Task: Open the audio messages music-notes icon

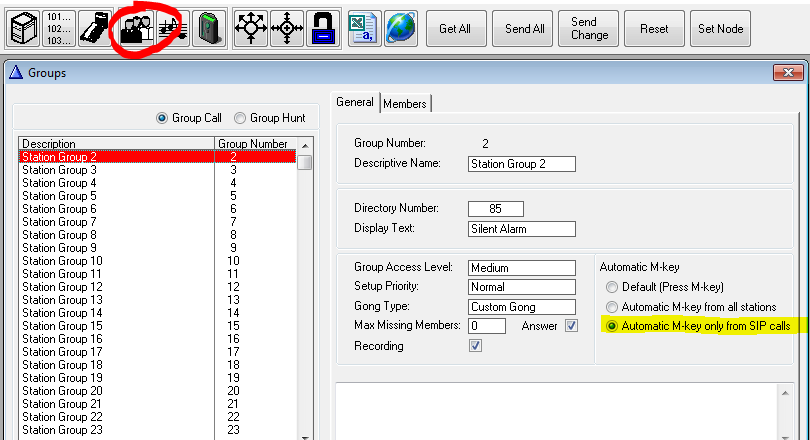Action: click(x=173, y=28)
